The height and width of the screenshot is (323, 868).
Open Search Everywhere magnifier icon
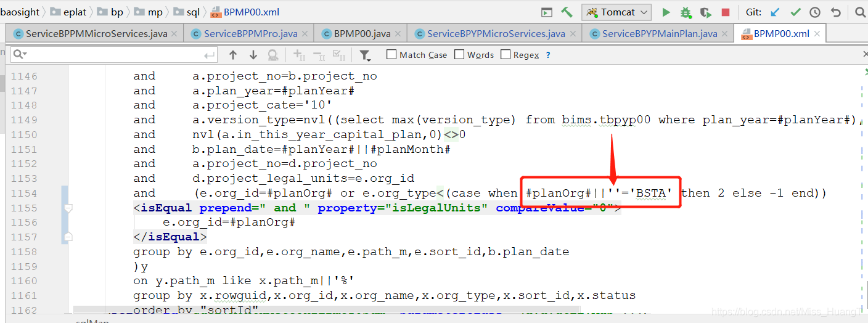[860, 12]
